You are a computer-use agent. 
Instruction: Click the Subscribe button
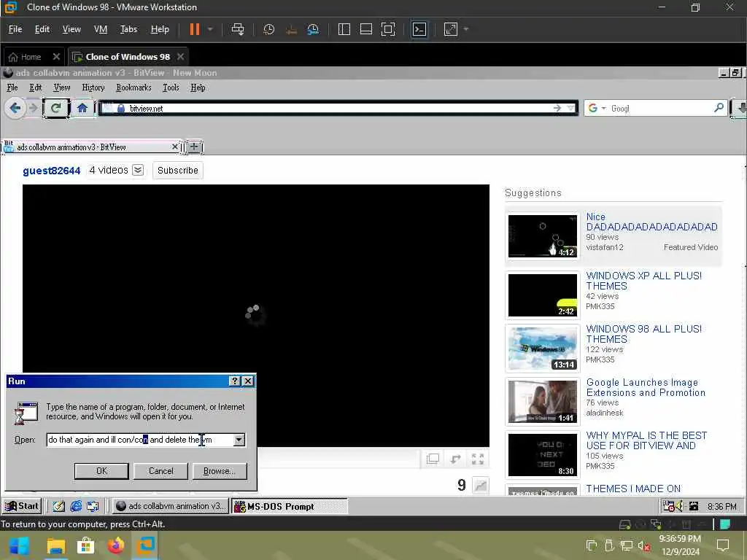point(178,171)
